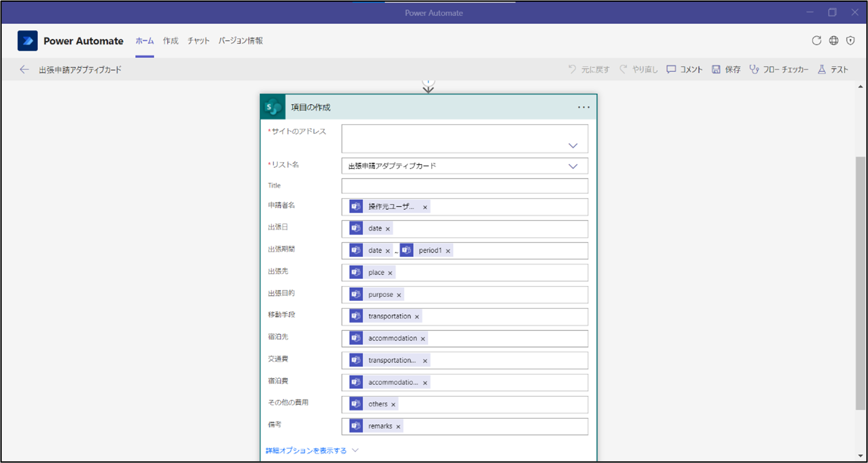Image resolution: width=868 pixels, height=463 pixels.
Task: Remove accommodation token from 宿泊先
Action: [423, 339]
